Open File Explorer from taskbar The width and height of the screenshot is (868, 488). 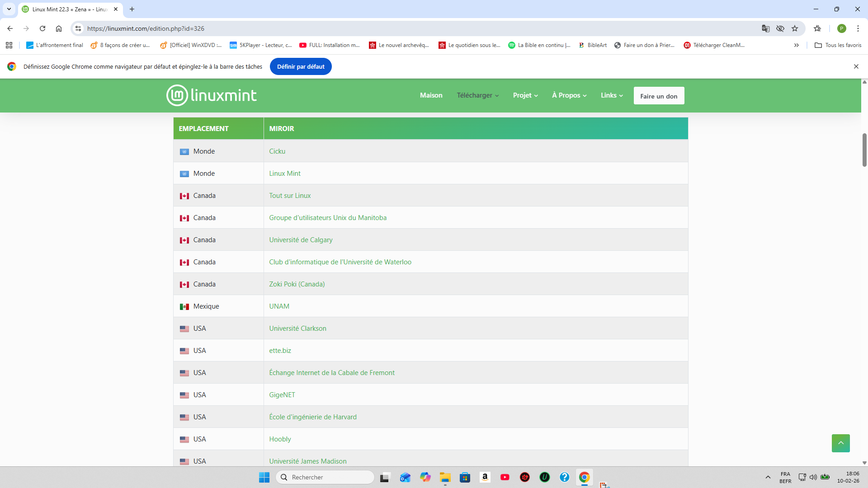click(x=445, y=477)
